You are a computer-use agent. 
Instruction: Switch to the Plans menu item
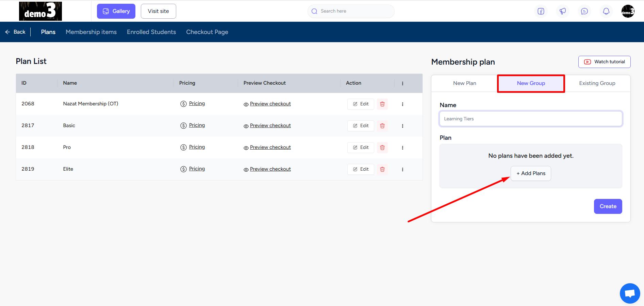[48, 32]
